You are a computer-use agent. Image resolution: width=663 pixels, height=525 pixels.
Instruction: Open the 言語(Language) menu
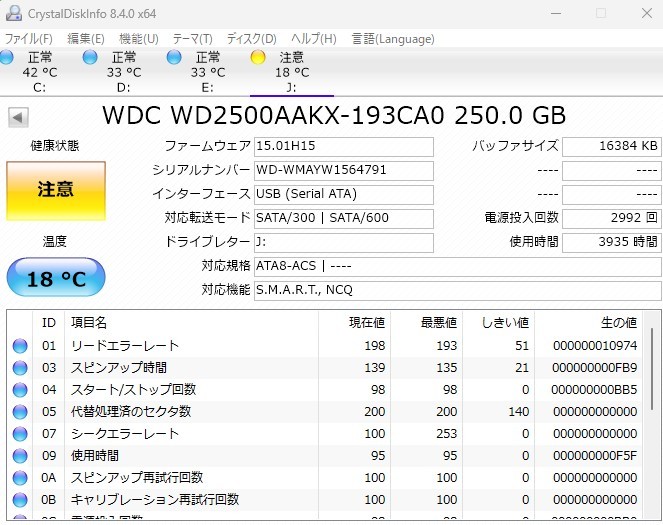[x=393, y=39]
